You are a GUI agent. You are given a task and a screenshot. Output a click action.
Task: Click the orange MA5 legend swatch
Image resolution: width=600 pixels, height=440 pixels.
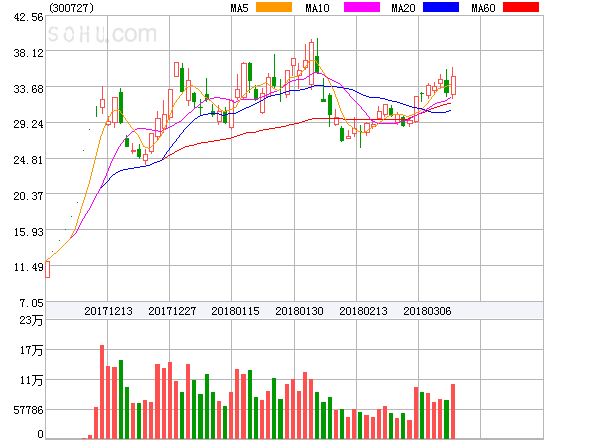pyautogui.click(x=274, y=7)
